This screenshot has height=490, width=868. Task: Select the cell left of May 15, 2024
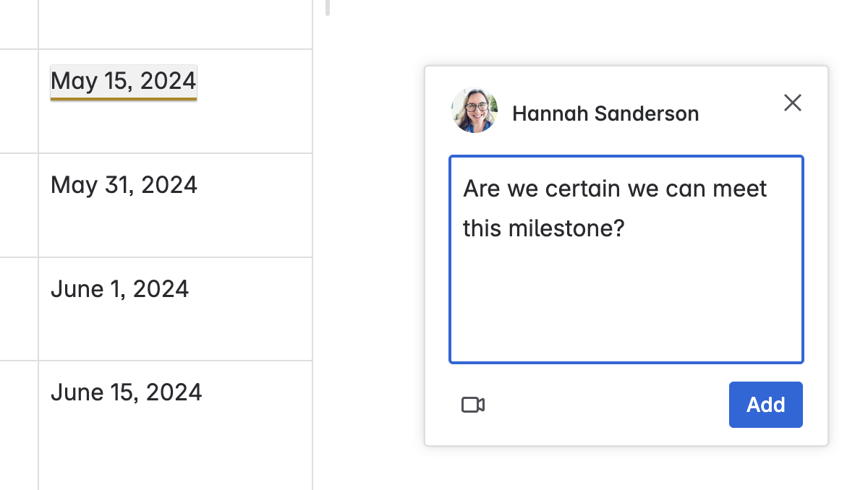19,101
